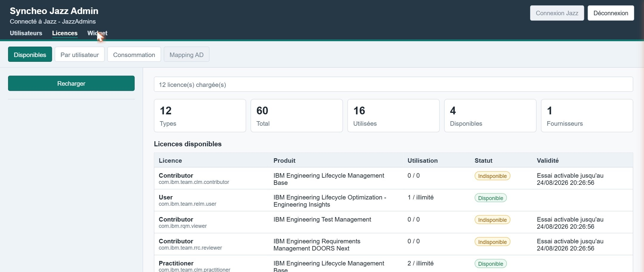
Task: Click the 1 Fournisseurs summary card
Action: pos(587,116)
